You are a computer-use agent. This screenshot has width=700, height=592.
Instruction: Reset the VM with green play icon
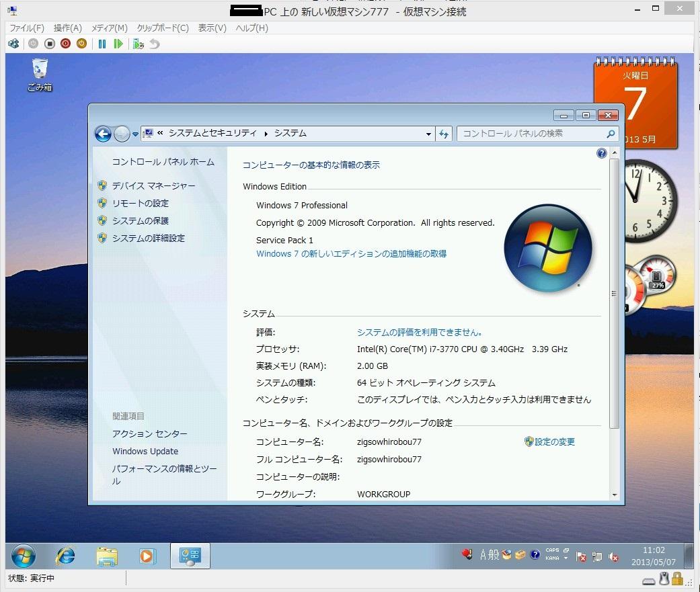[118, 44]
